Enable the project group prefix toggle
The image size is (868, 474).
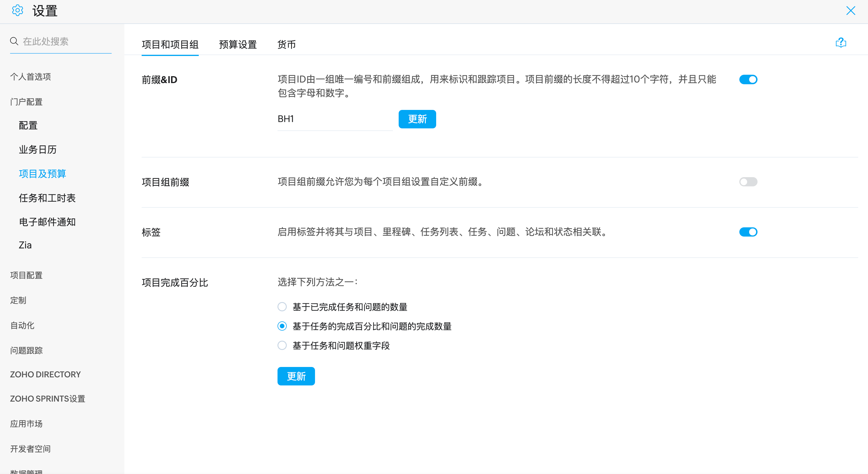coord(748,182)
